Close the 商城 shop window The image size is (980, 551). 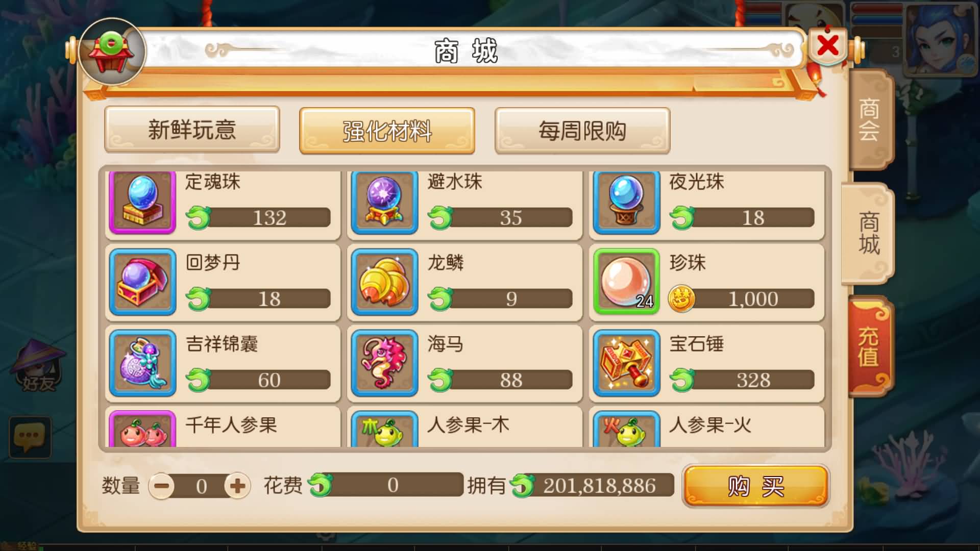(x=827, y=46)
